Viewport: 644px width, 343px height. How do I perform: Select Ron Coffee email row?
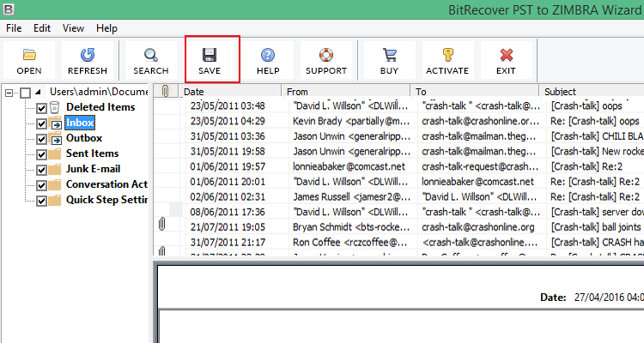pos(398,243)
